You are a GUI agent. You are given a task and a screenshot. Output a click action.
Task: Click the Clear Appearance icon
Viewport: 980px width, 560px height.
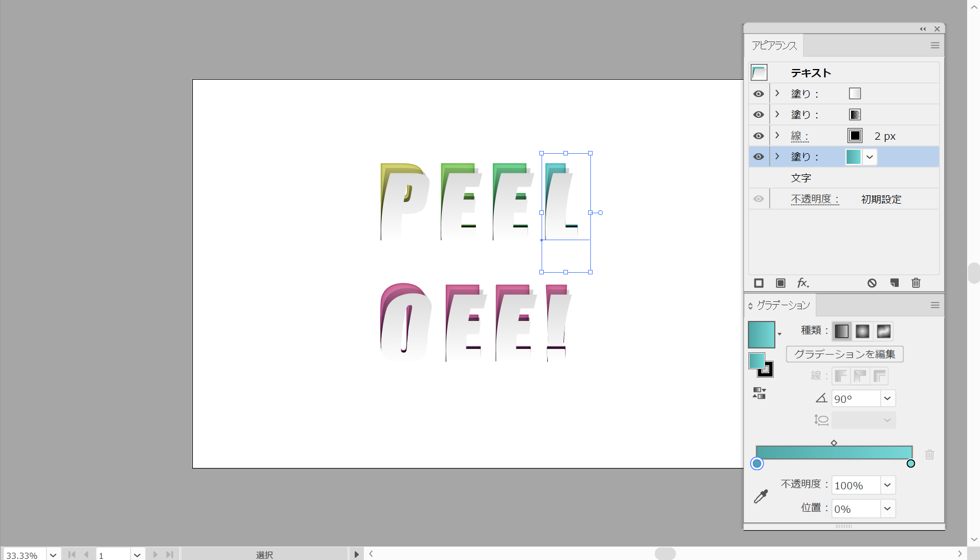pos(872,283)
